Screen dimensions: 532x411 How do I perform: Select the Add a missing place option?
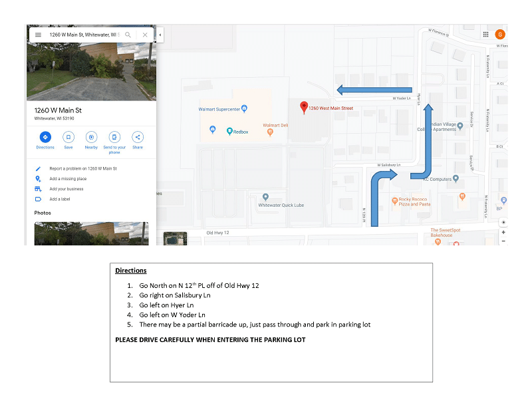point(68,179)
